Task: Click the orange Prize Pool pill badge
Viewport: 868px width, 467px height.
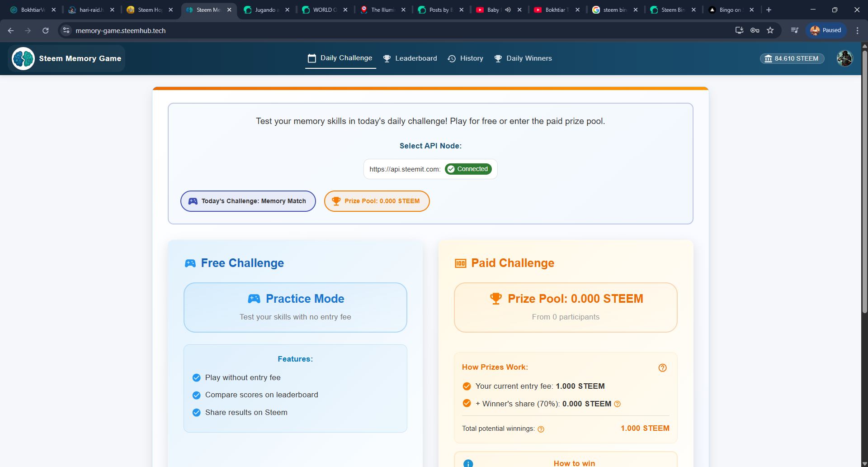Action: click(x=377, y=201)
